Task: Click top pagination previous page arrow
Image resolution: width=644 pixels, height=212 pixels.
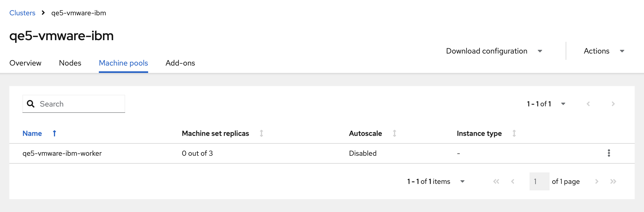Action: point(588,104)
